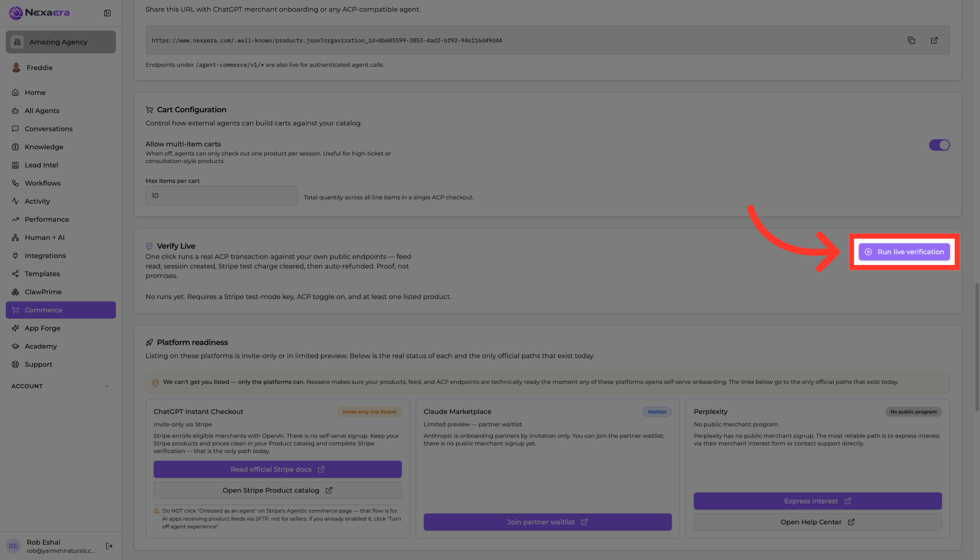Open the Activity page

[61, 201]
